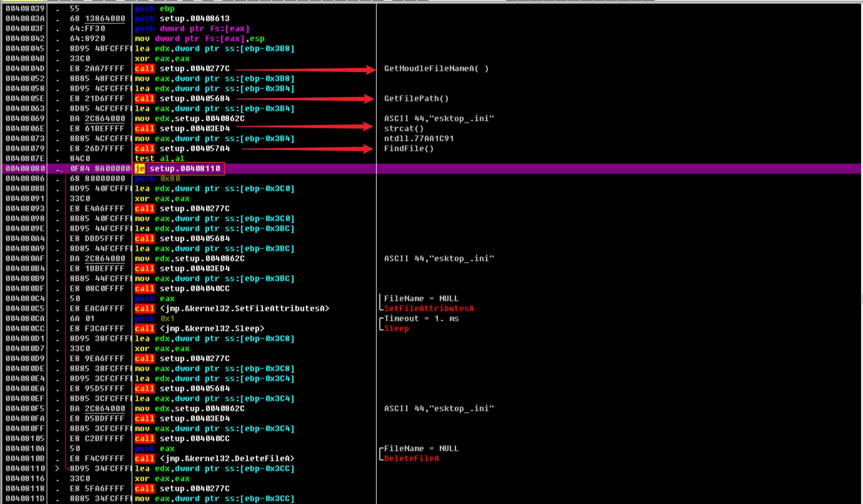Select push eax at address 004080C4
This screenshot has height=504, width=863.
(x=154, y=298)
